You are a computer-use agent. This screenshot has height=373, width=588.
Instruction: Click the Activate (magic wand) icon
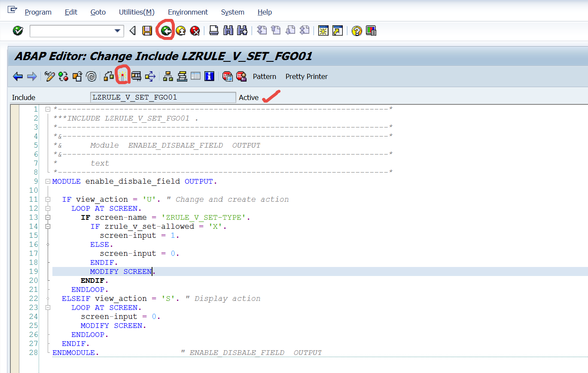click(123, 76)
